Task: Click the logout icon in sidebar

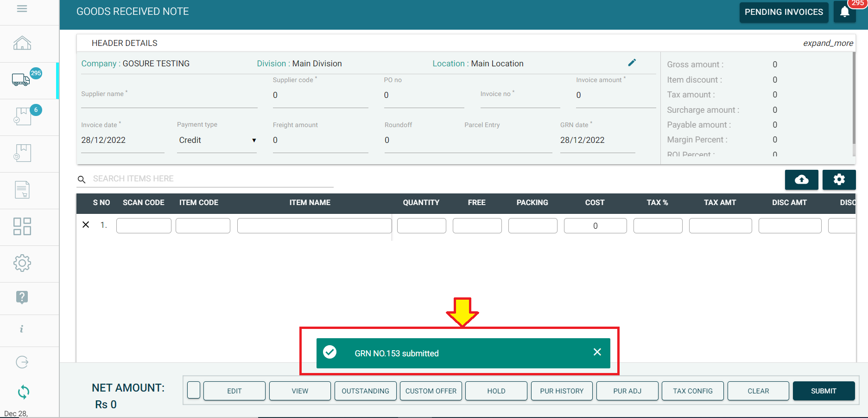Action: (x=22, y=362)
